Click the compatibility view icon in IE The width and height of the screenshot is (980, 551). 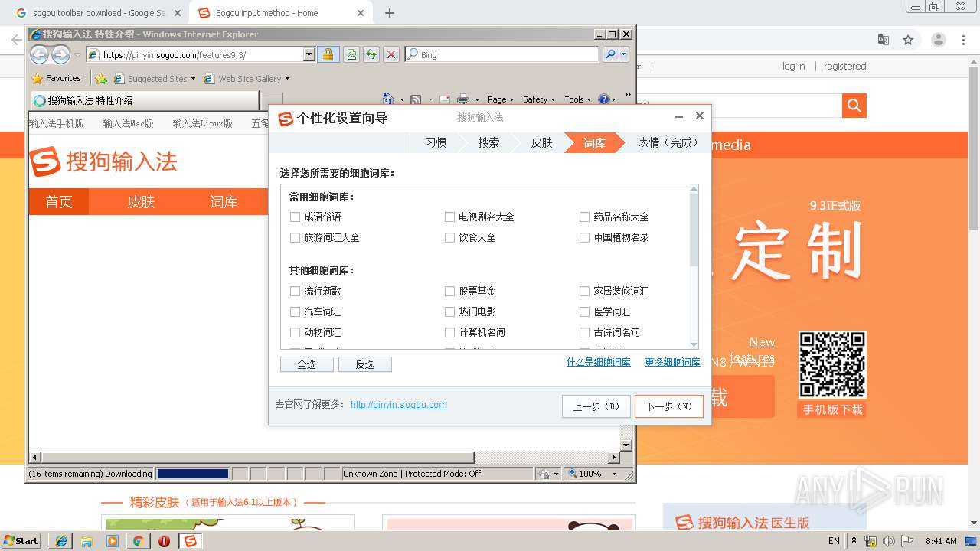click(x=351, y=54)
